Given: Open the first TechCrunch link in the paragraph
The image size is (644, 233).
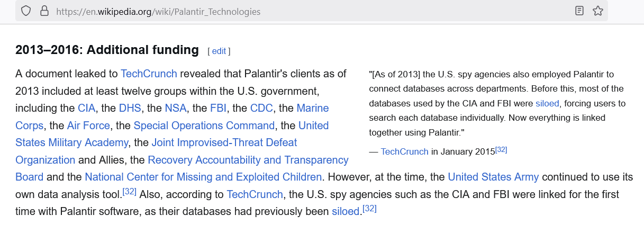Looking at the screenshot, I should tap(149, 74).
